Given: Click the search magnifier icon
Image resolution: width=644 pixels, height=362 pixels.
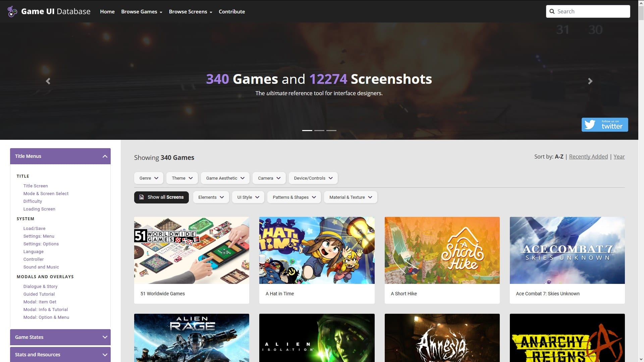Looking at the screenshot, I should coord(552,11).
